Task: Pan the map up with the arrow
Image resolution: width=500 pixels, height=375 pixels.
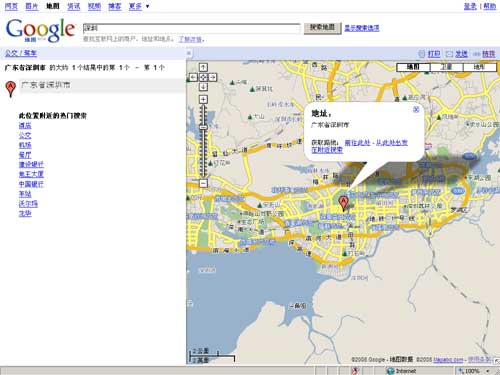Action: [x=203, y=67]
